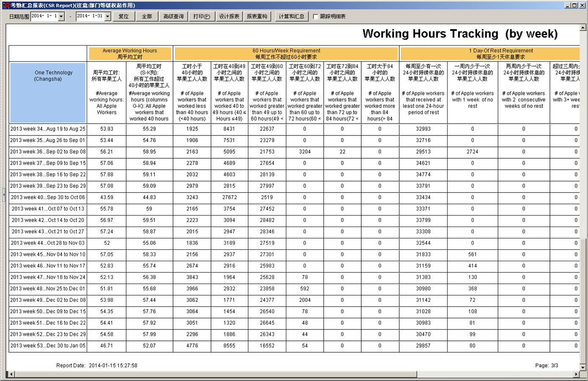Run 计算和汇总 calculate and summarize
The height and width of the screenshot is (381, 588).
[291, 17]
